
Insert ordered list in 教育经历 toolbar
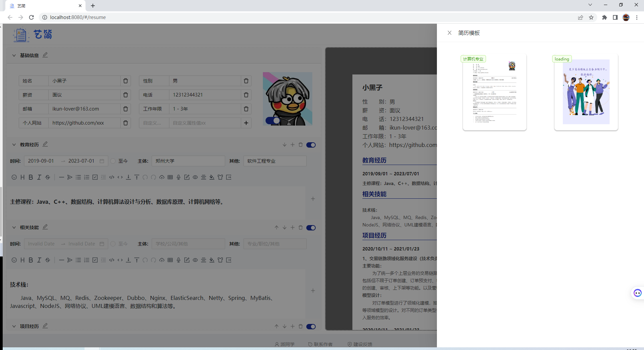tap(87, 177)
